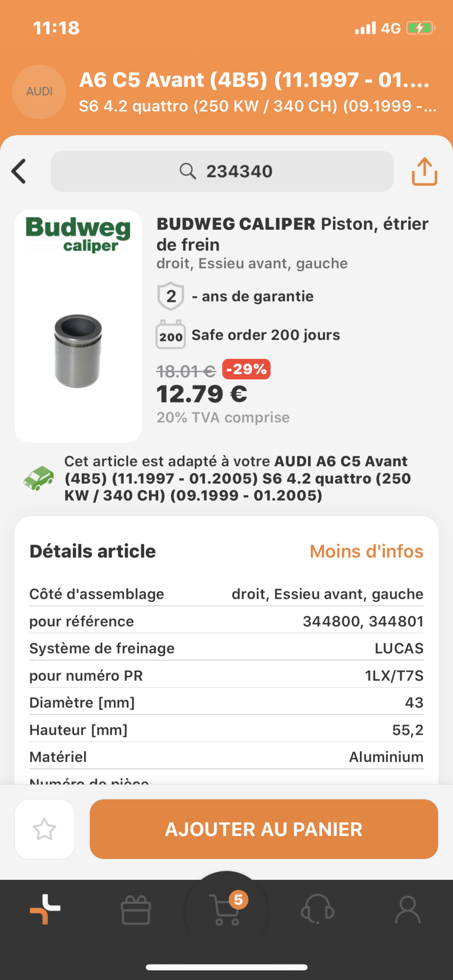The height and width of the screenshot is (980, 453).
Task: Open the brake piston product image
Action: coord(78,350)
